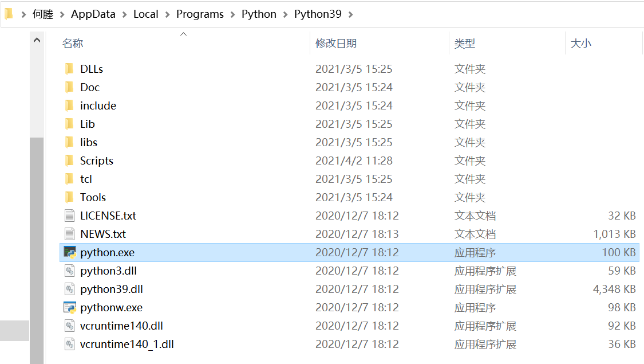The height and width of the screenshot is (364, 644).
Task: Click the 1,013 KB size of NEWS.txt
Action: coord(614,234)
